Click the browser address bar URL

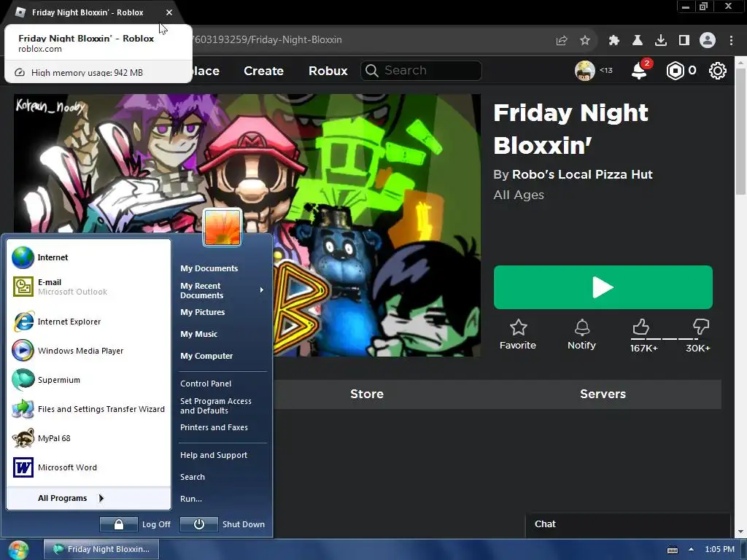pyautogui.click(x=267, y=40)
